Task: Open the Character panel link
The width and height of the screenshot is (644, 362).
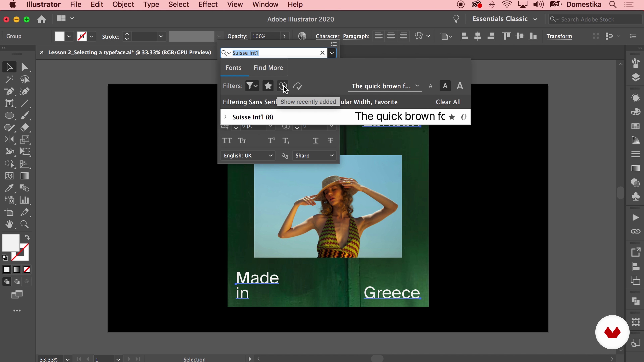Action: point(327,37)
